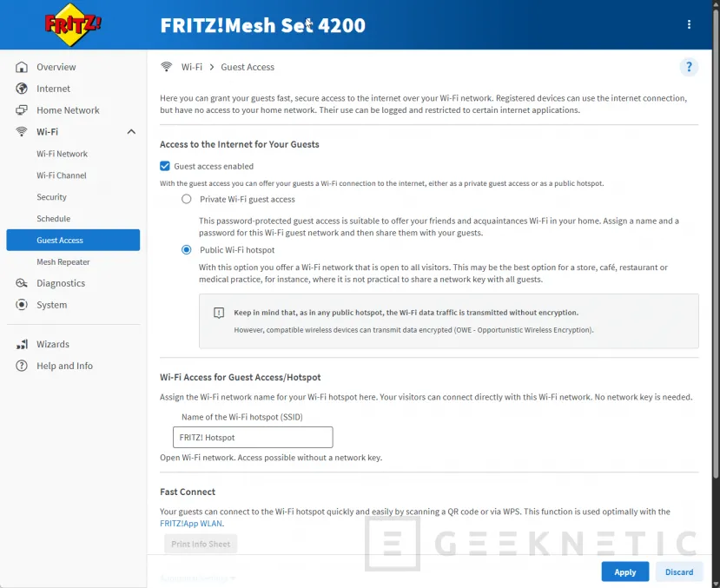720x588 pixels.
Task: Select the Public Wi-Fi hotspot option
Action: [x=186, y=248]
